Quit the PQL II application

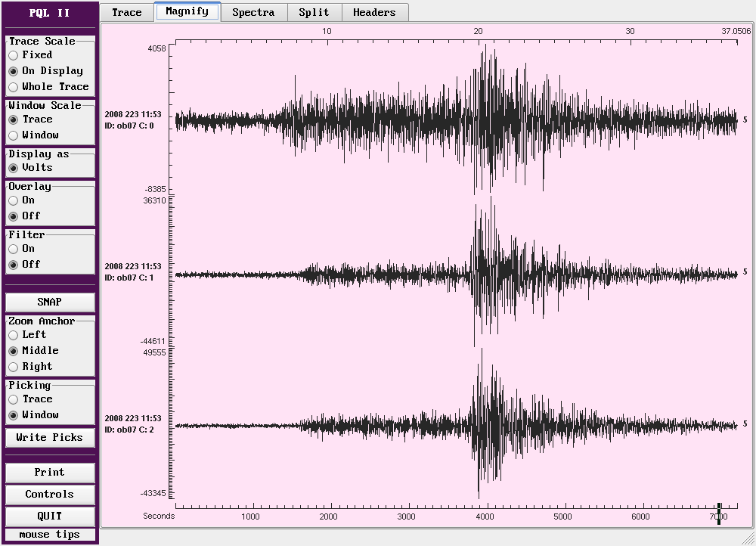tap(50, 517)
